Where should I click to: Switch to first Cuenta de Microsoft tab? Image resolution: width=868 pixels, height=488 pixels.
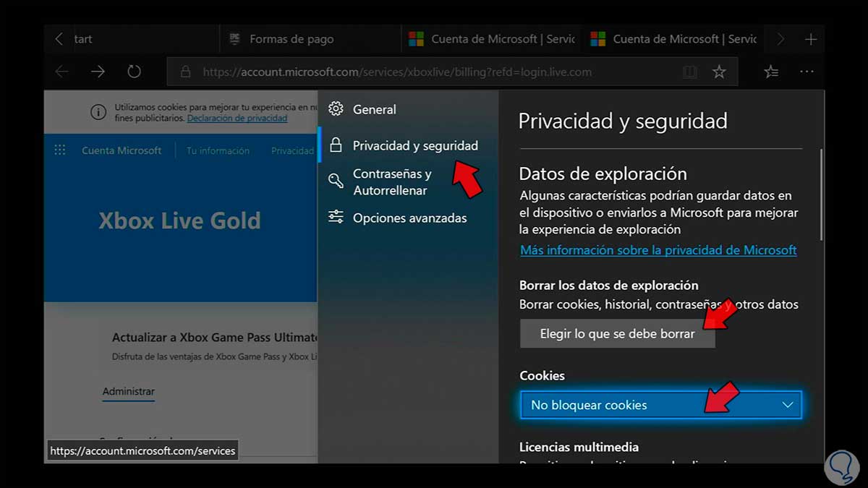492,39
